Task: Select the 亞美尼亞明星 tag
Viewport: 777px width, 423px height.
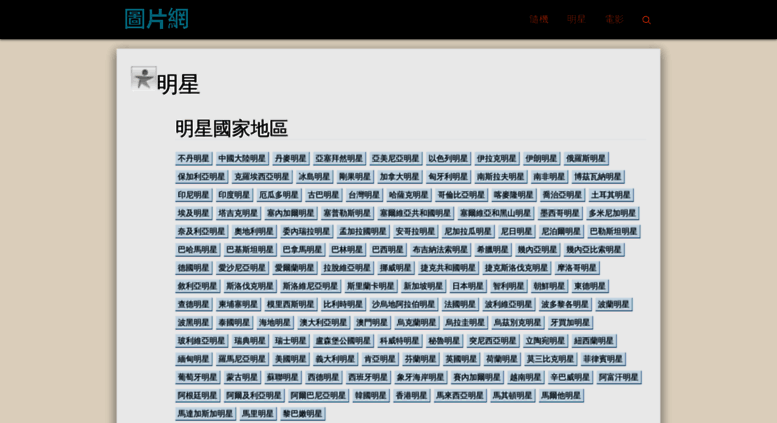Action: (x=396, y=159)
